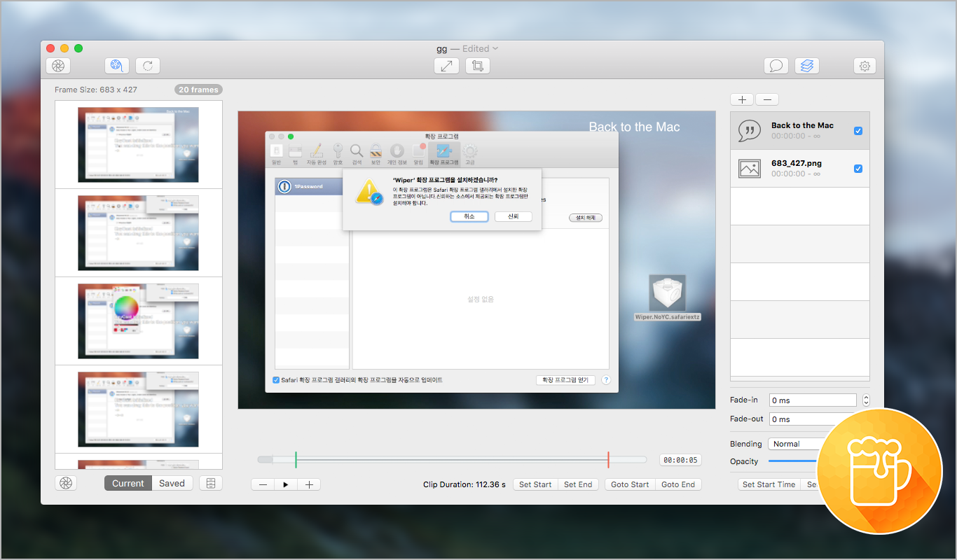Image resolution: width=957 pixels, height=560 pixels.
Task: Click the Back to the Mac caption in preview
Action: pyautogui.click(x=634, y=127)
